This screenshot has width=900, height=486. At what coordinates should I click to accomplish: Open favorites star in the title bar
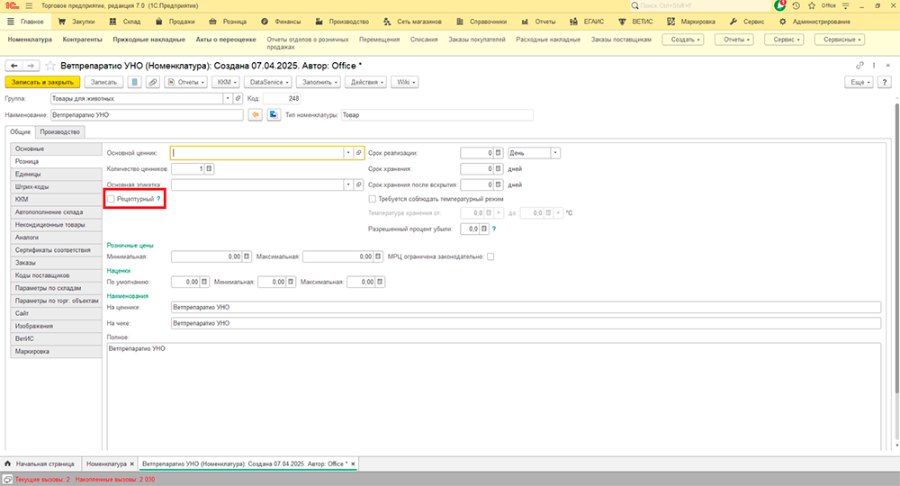pos(812,6)
